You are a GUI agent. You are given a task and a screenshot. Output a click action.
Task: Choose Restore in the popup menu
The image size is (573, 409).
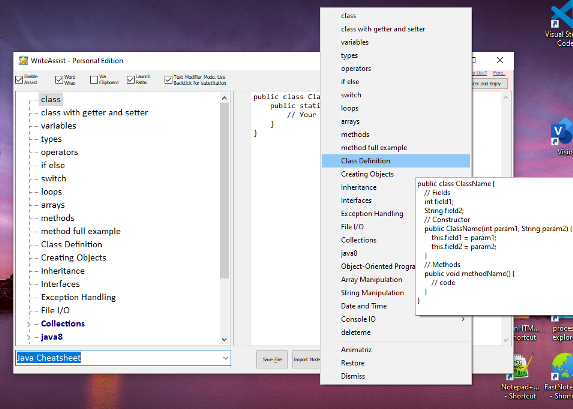(396, 363)
